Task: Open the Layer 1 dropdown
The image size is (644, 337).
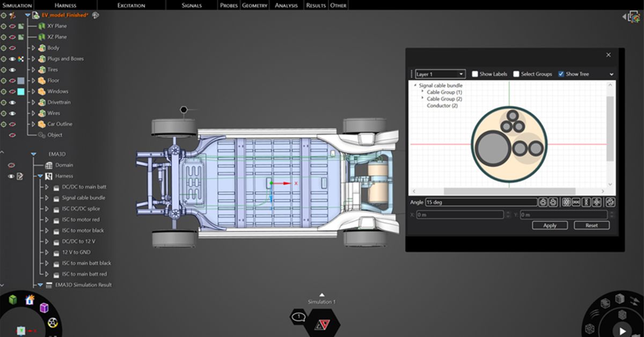Action: pos(440,74)
